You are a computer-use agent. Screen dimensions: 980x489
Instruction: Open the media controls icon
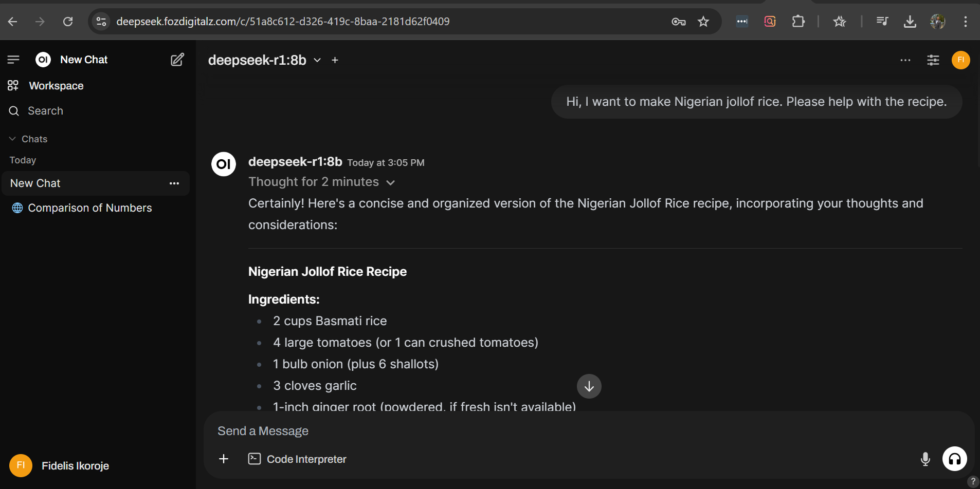point(882,22)
